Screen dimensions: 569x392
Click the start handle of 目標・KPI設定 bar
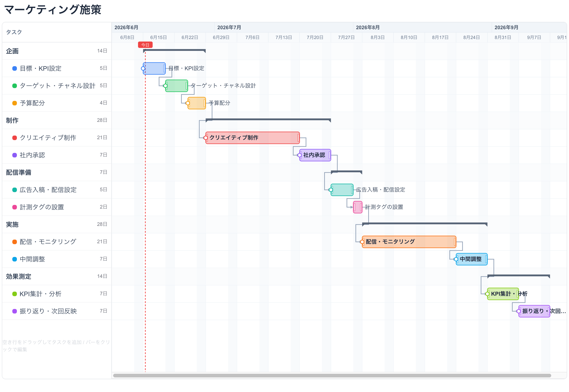point(143,68)
